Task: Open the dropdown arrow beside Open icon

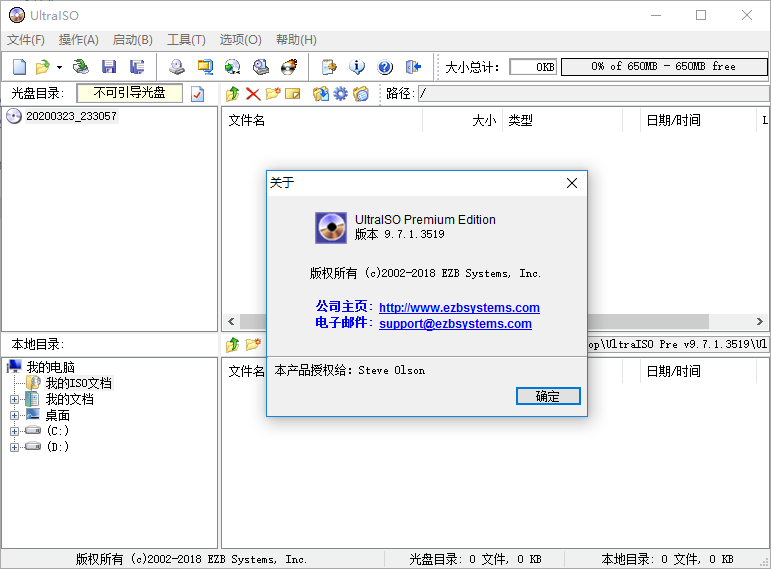Action: point(59,67)
